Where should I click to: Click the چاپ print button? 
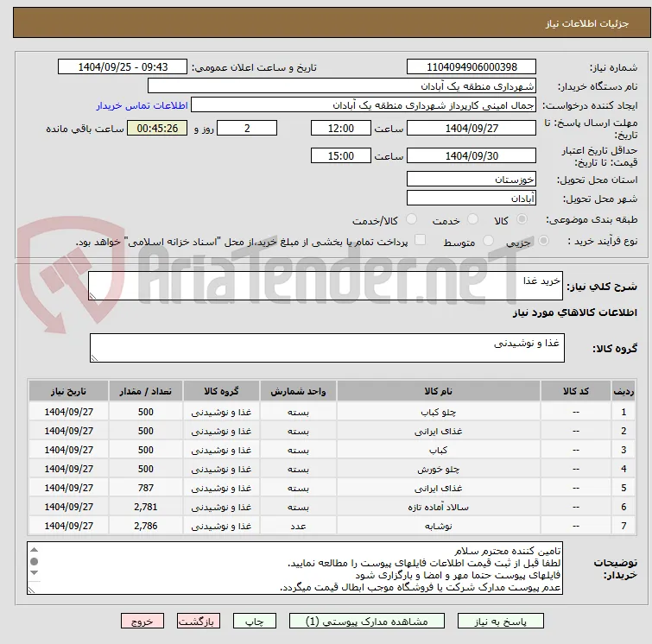pyautogui.click(x=255, y=622)
